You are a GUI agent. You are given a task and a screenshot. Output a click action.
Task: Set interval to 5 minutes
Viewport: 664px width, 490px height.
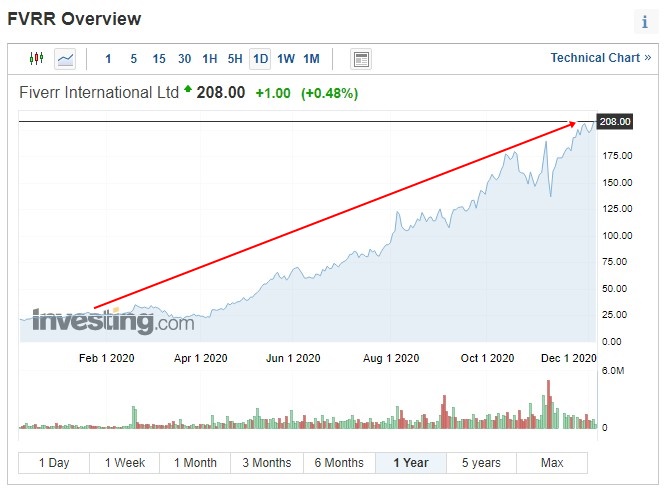pos(134,59)
